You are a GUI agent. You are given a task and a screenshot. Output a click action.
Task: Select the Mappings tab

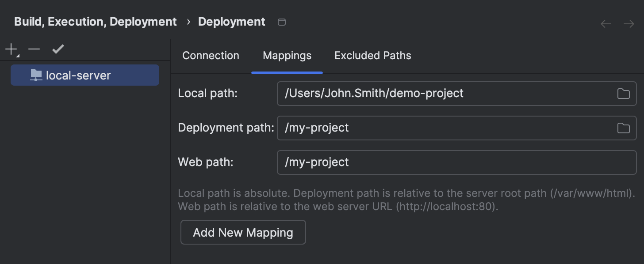pos(287,55)
